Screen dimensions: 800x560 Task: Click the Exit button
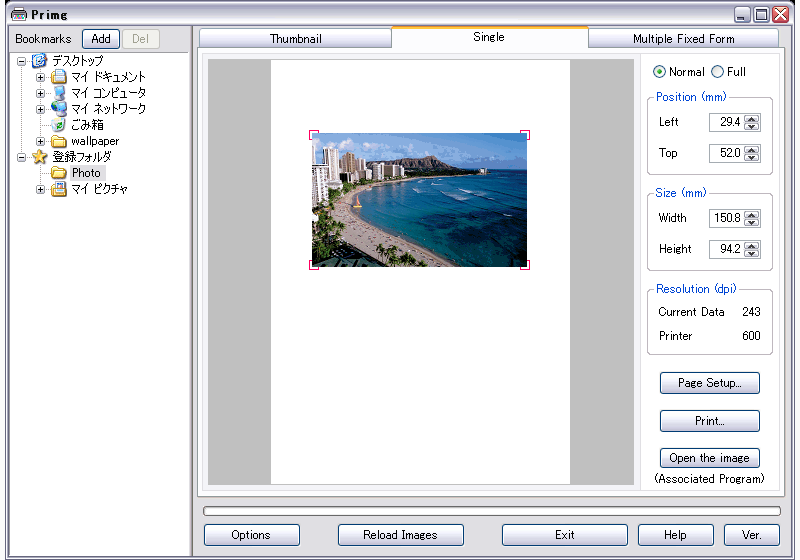pyautogui.click(x=564, y=535)
